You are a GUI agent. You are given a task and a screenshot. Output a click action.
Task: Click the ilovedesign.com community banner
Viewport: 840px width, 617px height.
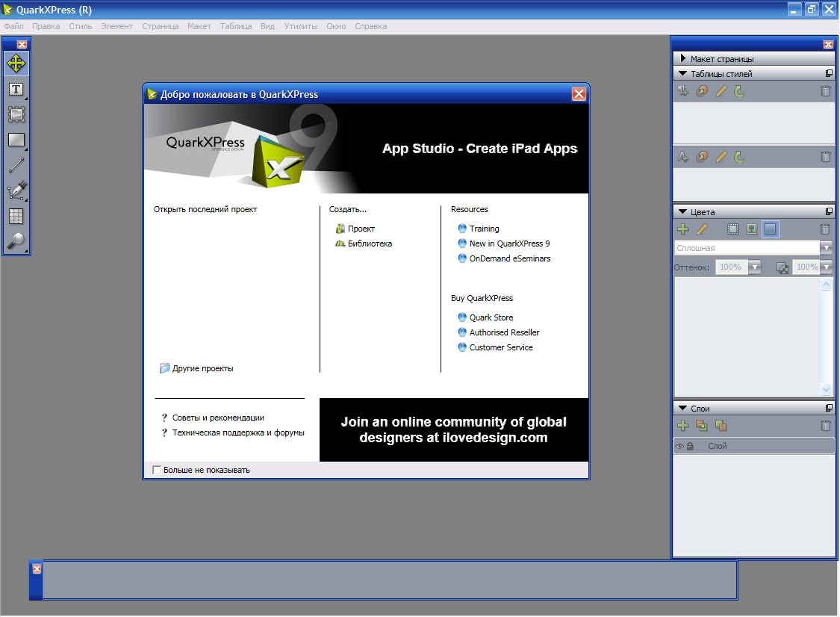454,430
